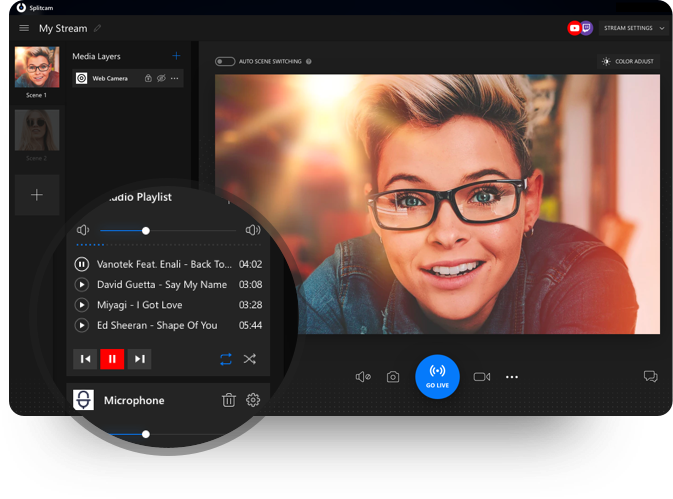Take a snapshot with the camera icon
The image size is (673, 499).
pyautogui.click(x=393, y=377)
